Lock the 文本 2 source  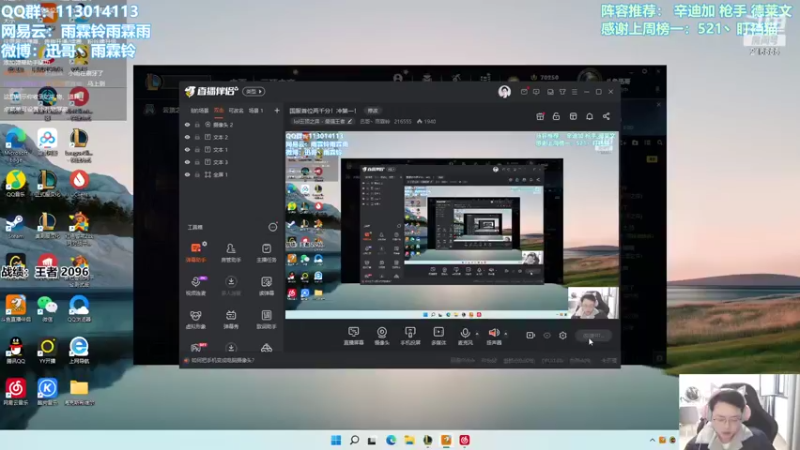tap(197, 137)
